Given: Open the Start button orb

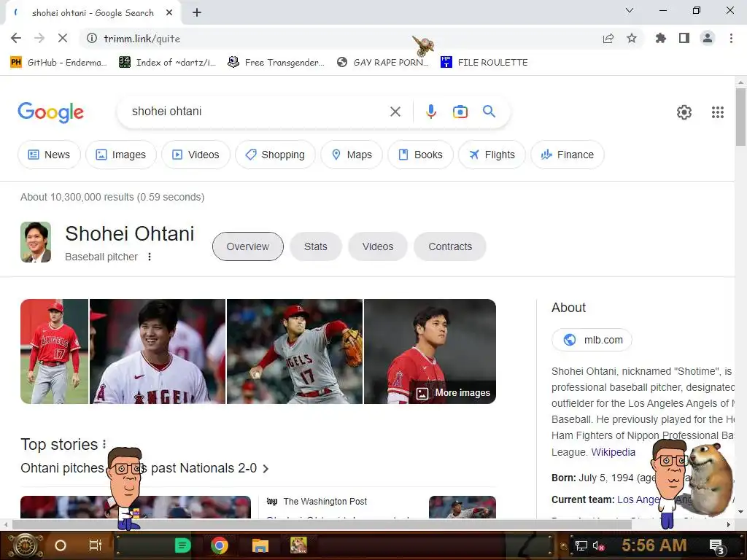Looking at the screenshot, I should [26, 545].
